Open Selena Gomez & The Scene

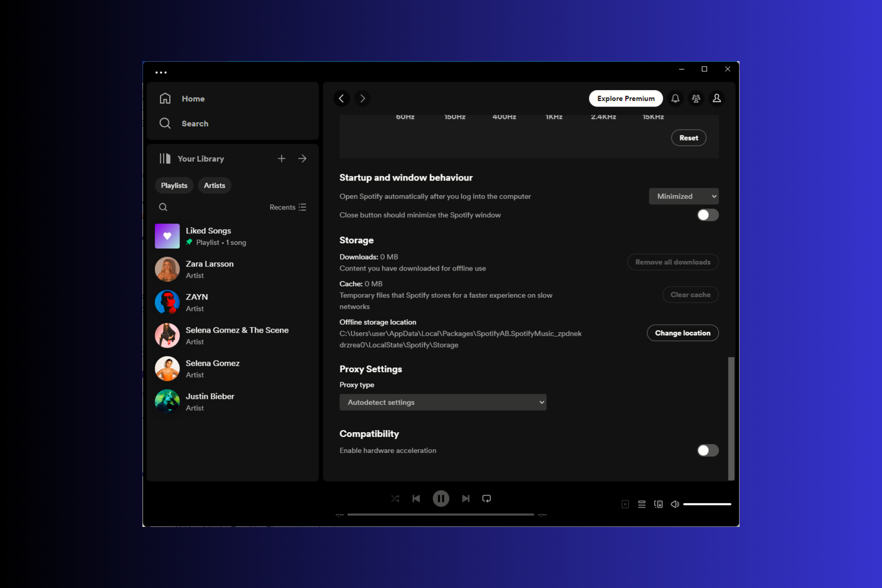pyautogui.click(x=232, y=335)
